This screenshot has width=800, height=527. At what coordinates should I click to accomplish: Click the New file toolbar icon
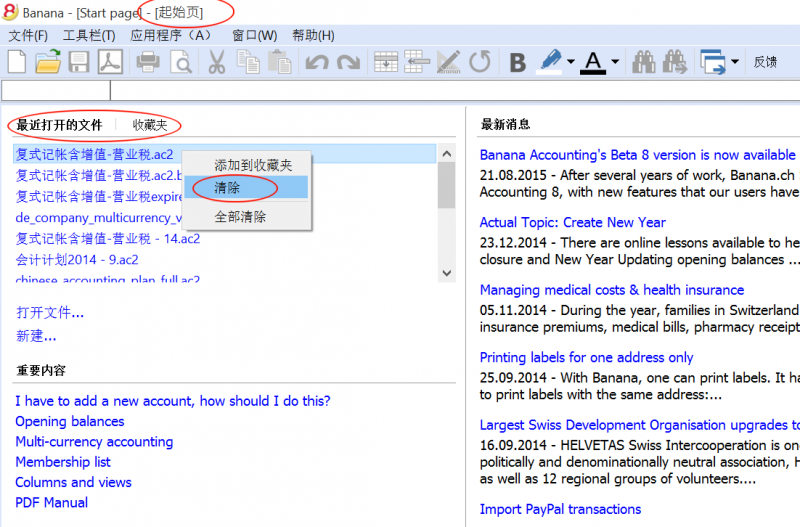[17, 62]
